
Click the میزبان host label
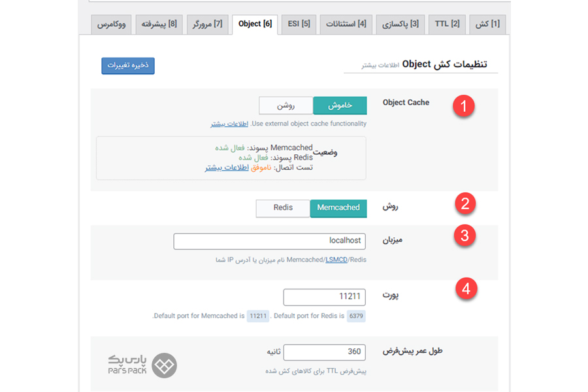pos(392,240)
